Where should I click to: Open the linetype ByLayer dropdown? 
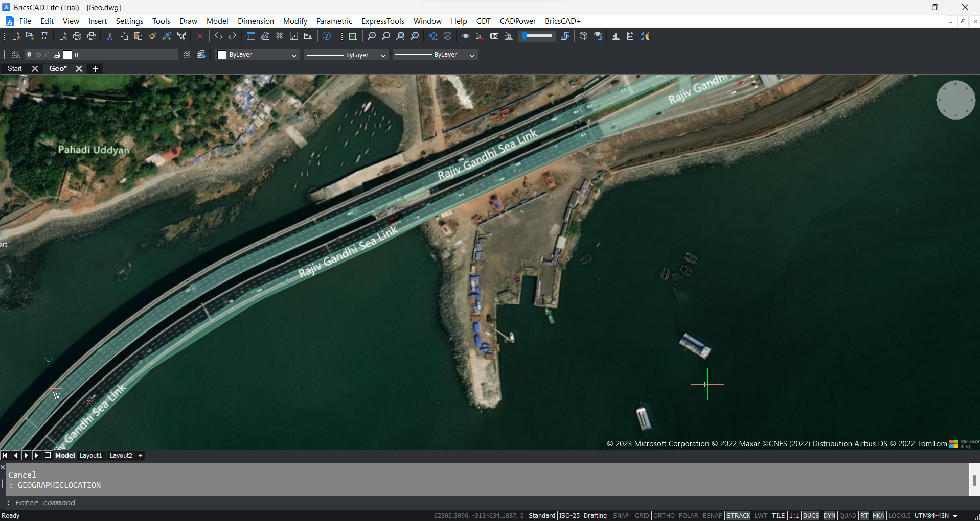[x=383, y=55]
